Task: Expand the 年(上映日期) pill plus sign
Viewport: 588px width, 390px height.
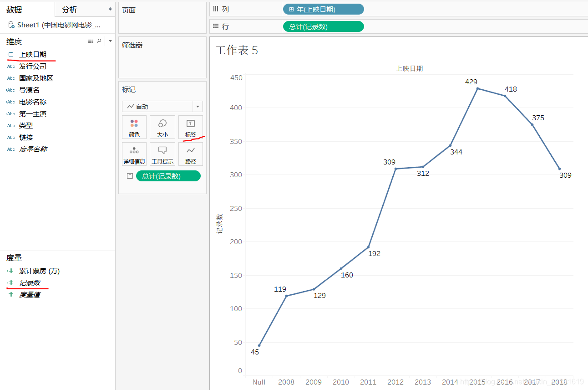Action: (x=291, y=9)
